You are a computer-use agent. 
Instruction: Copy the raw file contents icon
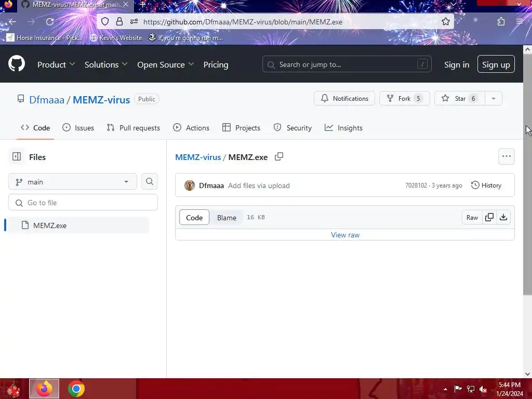click(489, 217)
